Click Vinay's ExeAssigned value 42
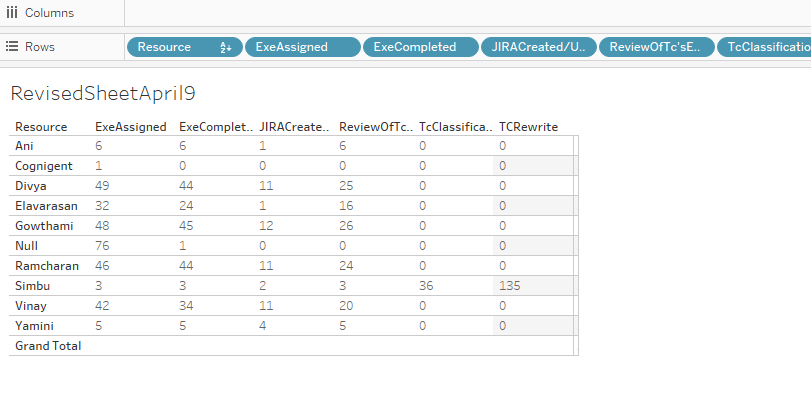 (x=102, y=306)
